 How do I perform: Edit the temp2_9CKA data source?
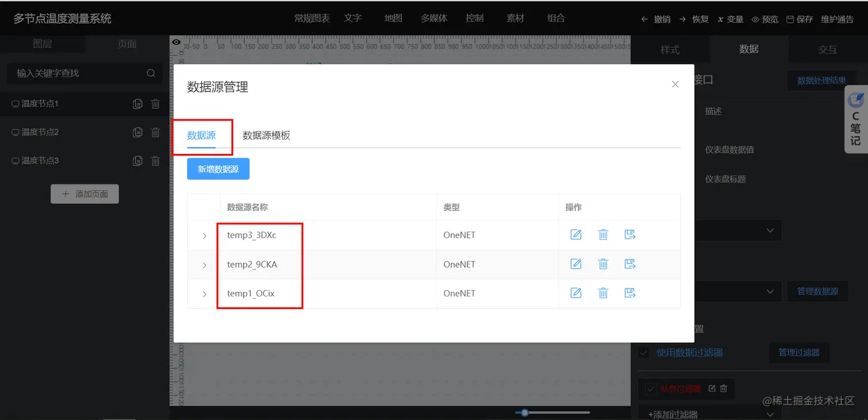576,264
